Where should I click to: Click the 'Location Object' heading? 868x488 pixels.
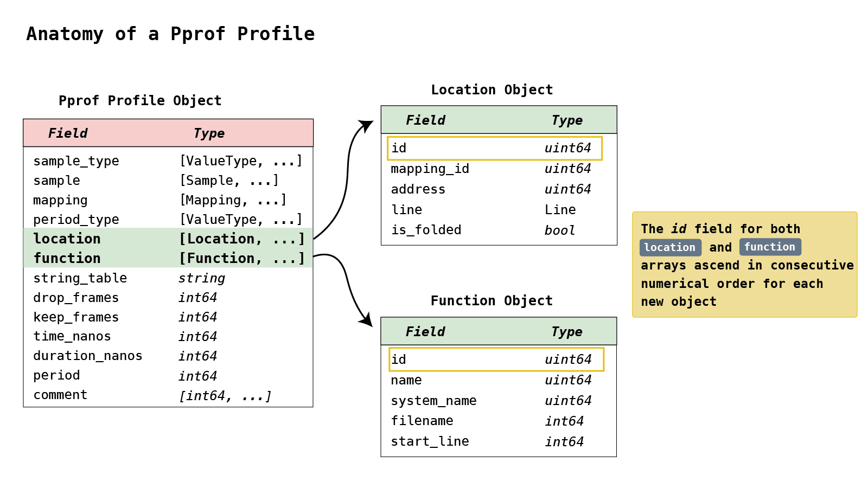tap(492, 90)
